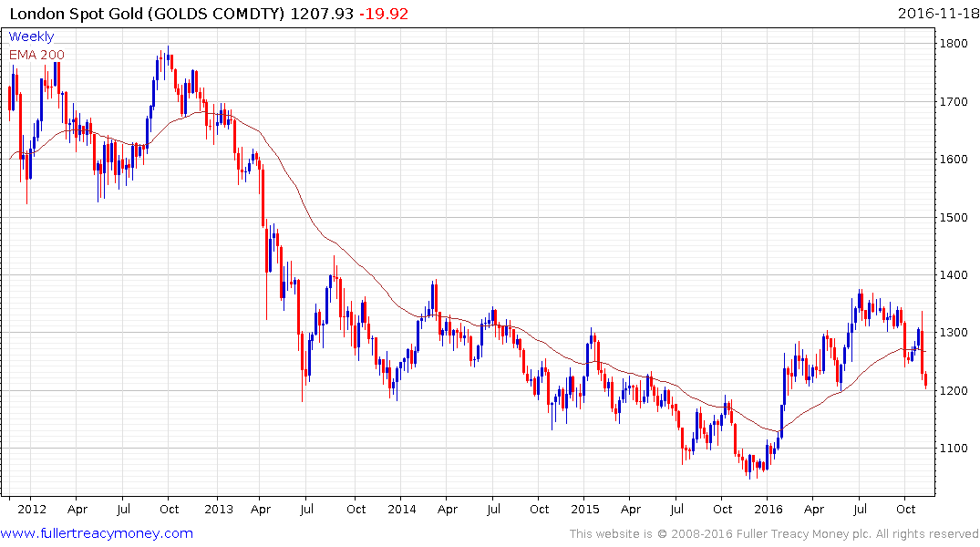Click the 2015 year axis label

click(585, 509)
